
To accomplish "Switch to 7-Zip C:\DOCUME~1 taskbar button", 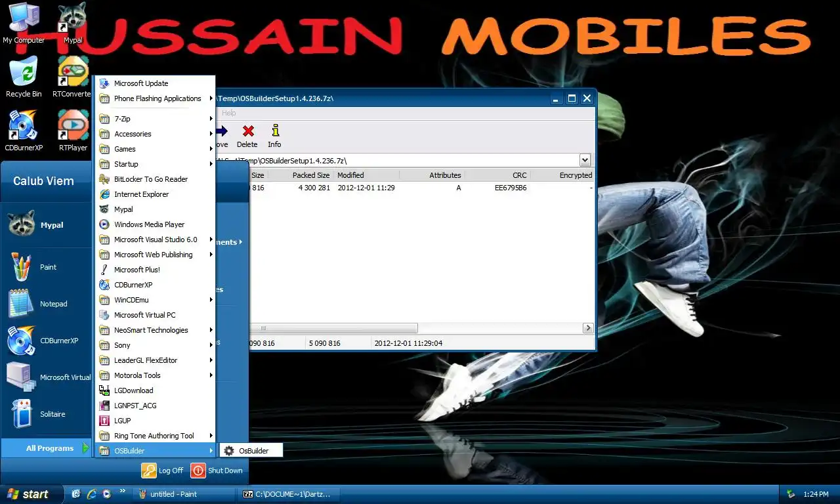I will click(x=287, y=494).
